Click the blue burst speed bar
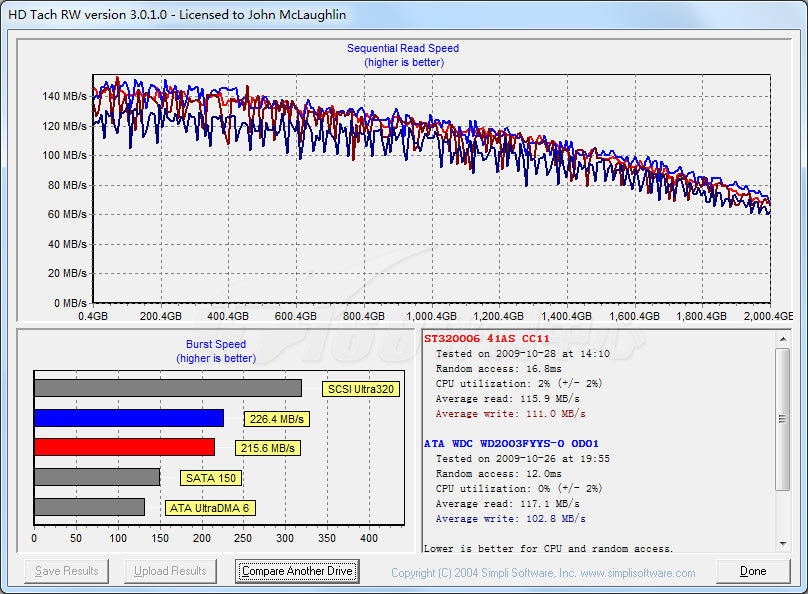 (129, 418)
